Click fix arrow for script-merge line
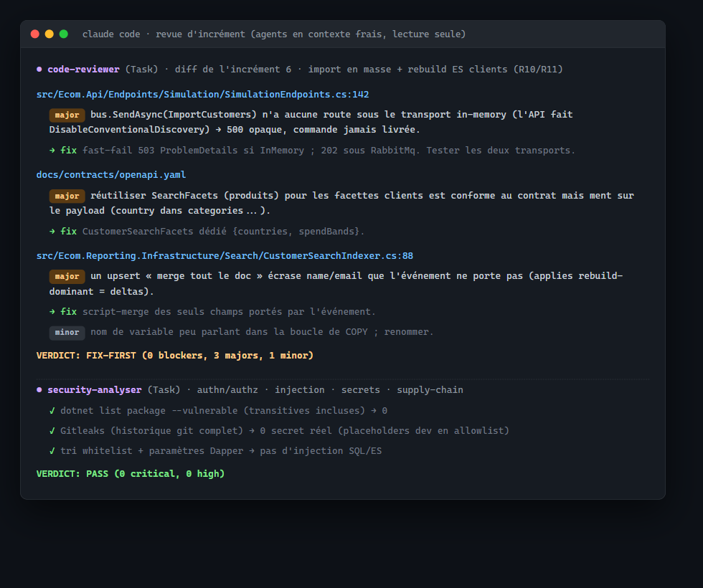The image size is (703, 588). [x=52, y=311]
